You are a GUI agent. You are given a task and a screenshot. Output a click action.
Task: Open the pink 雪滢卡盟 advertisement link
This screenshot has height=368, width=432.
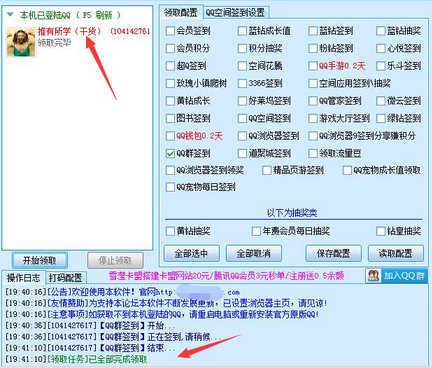pos(226,276)
